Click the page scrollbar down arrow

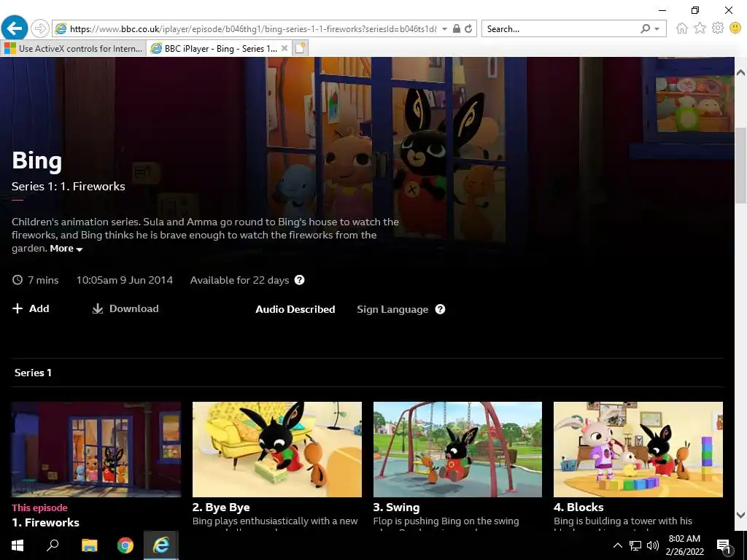click(741, 515)
